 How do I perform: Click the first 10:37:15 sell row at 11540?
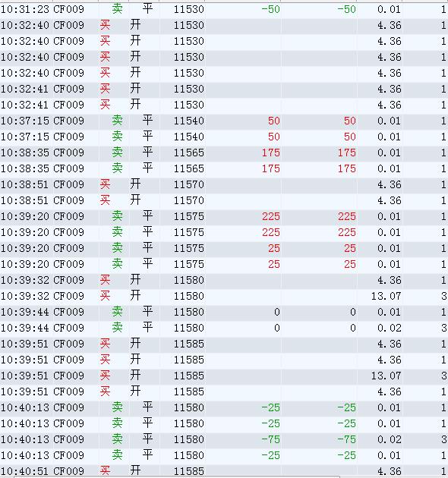click(x=224, y=121)
